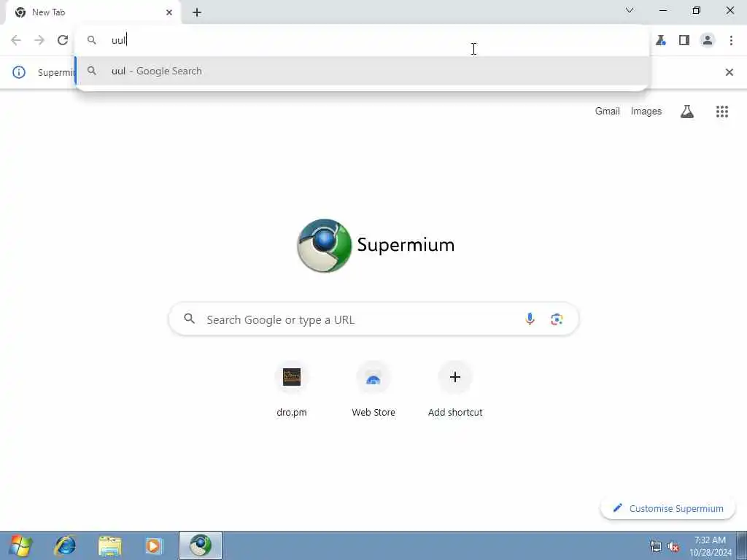The width and height of the screenshot is (747, 560).
Task: Open Windows Media Player from taskbar
Action: click(153, 545)
